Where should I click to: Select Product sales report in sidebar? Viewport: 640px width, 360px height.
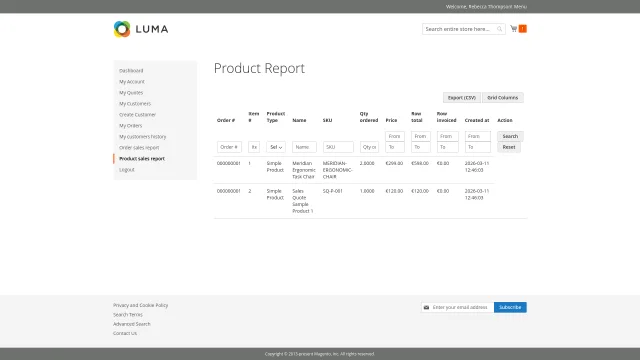click(x=142, y=159)
